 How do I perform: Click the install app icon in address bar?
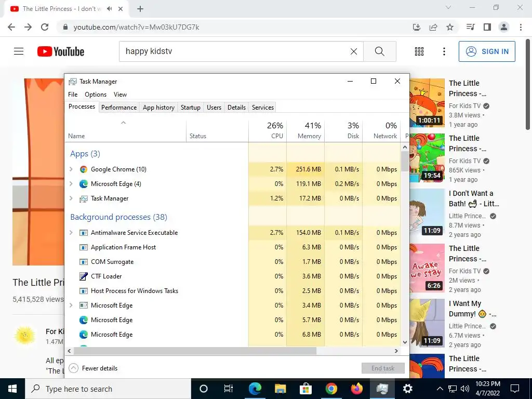tap(417, 27)
